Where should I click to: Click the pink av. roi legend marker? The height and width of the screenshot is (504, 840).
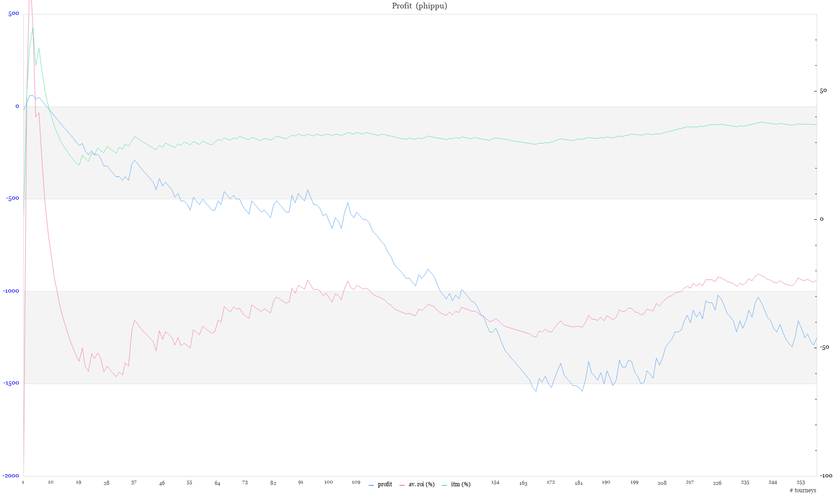coord(402,485)
